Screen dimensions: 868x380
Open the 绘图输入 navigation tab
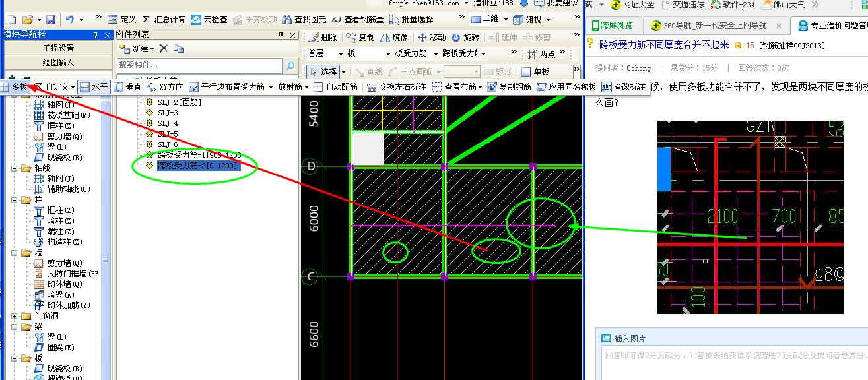pos(58,63)
